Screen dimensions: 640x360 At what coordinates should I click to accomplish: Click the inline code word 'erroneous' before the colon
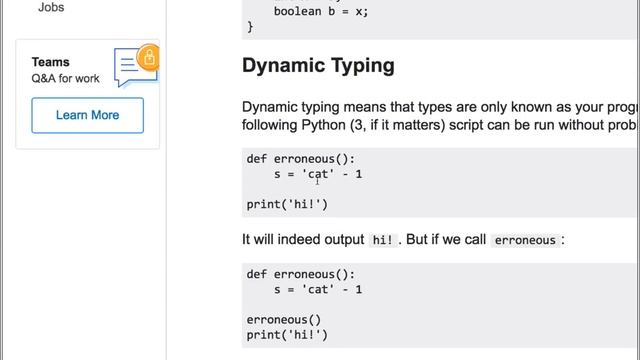click(x=525, y=240)
